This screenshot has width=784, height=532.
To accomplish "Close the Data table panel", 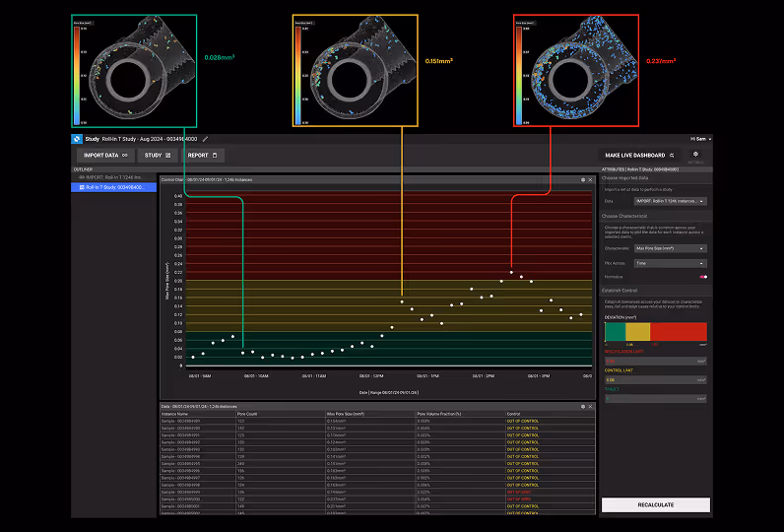I will 591,406.
